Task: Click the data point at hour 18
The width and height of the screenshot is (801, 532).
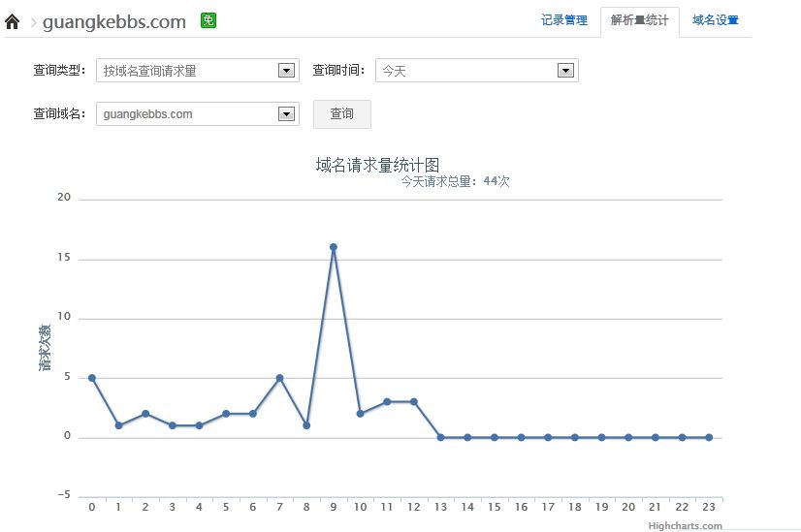Action: [575, 438]
